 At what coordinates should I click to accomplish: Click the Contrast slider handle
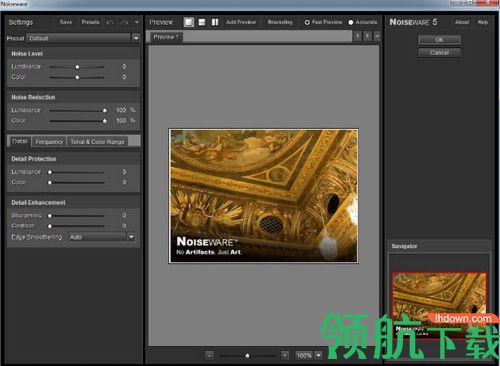[50, 226]
